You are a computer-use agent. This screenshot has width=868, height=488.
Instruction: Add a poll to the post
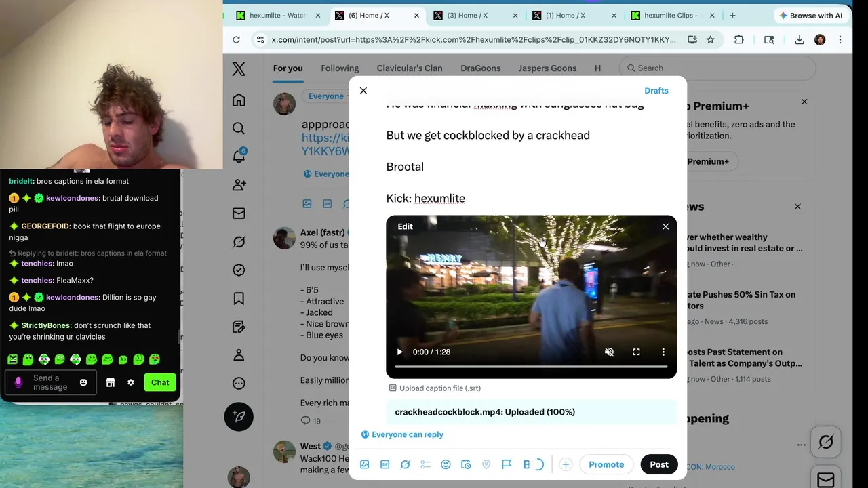pos(426,464)
